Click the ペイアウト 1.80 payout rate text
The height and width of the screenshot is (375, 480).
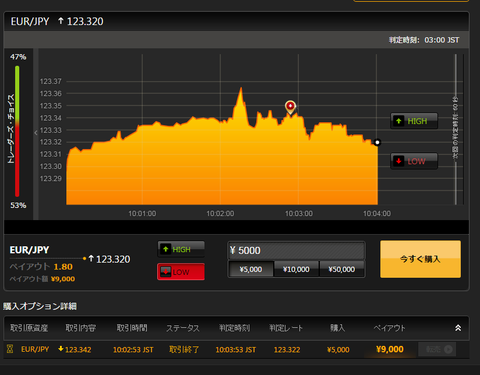pos(41,267)
